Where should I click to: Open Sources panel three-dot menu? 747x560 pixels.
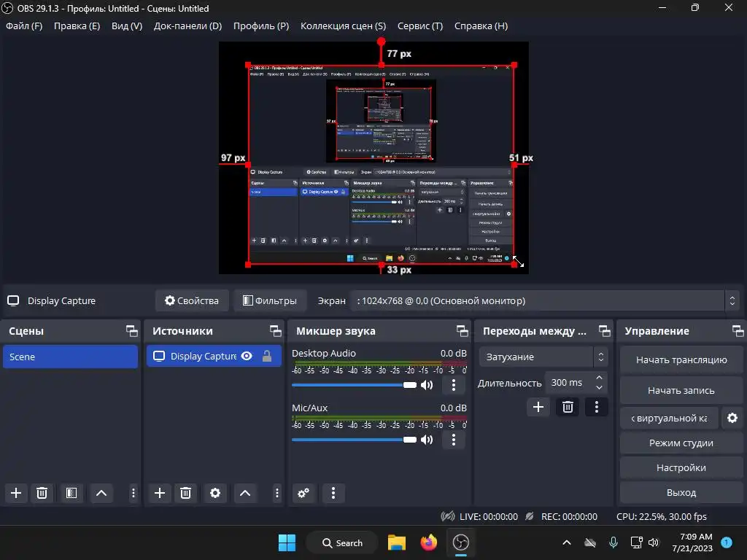click(x=276, y=493)
